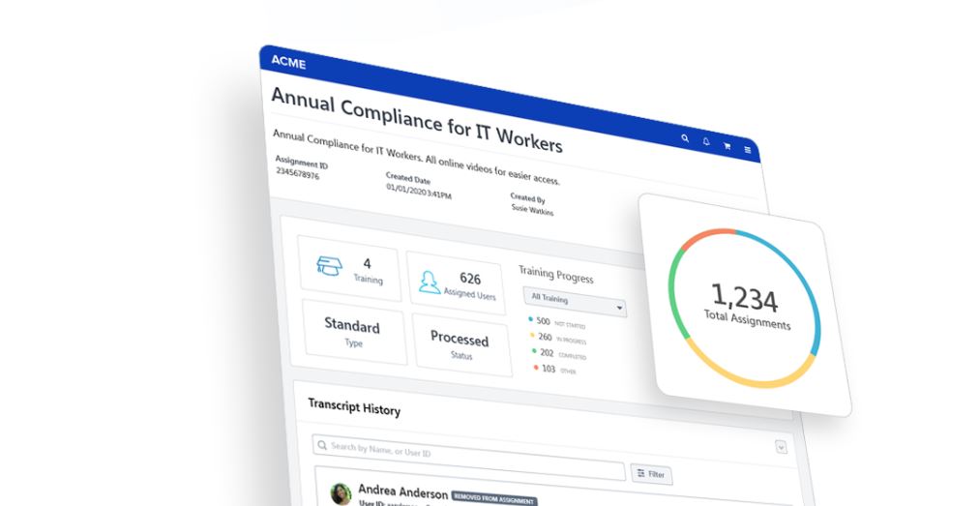This screenshot has width=980, height=506.
Task: Open the shopping cart icon
Action: 727,145
